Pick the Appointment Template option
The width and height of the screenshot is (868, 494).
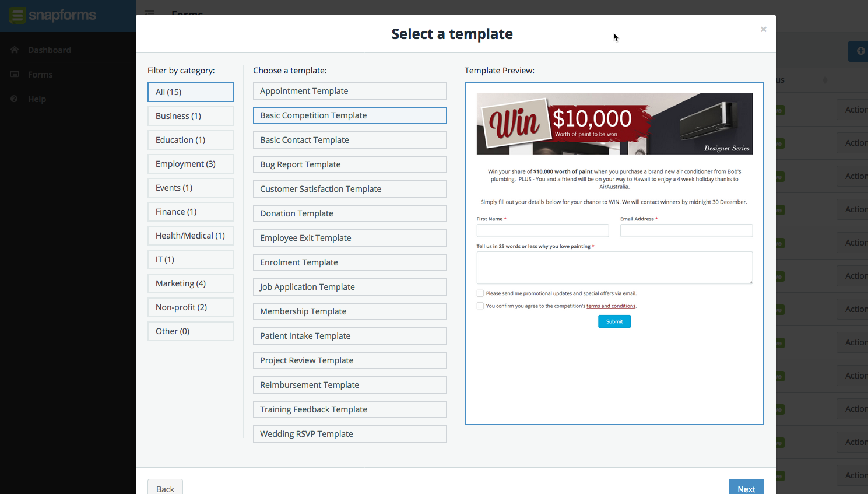(x=350, y=91)
